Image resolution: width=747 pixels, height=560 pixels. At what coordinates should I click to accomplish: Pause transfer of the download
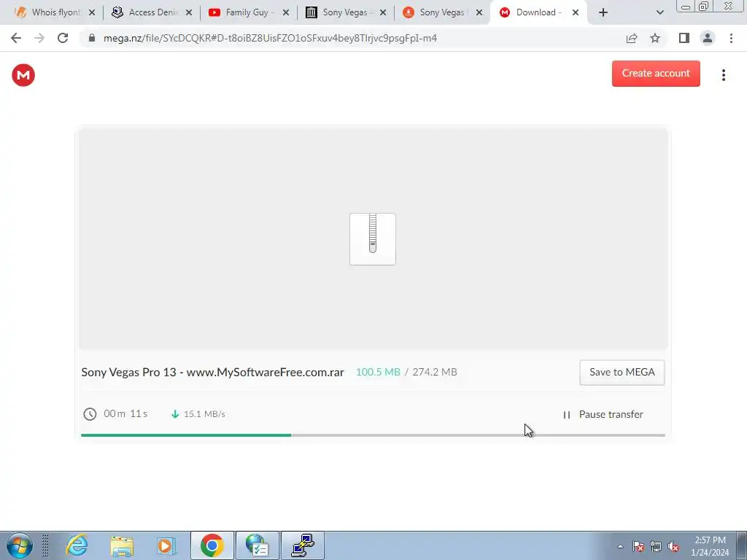pyautogui.click(x=603, y=414)
